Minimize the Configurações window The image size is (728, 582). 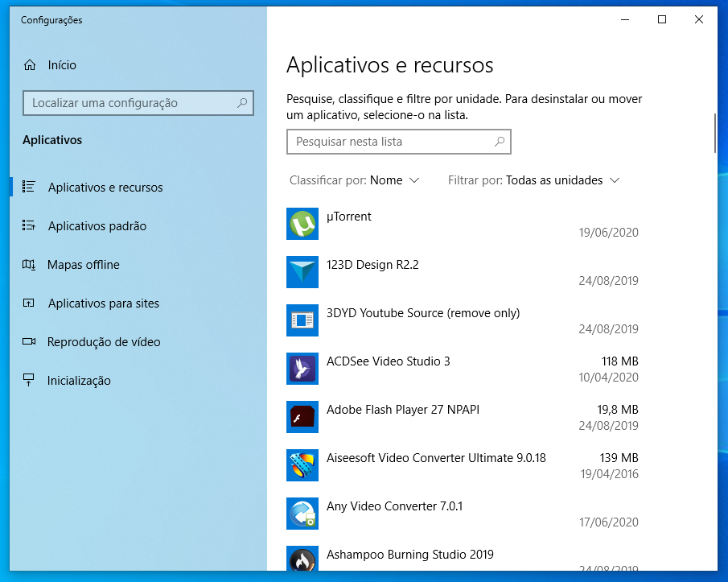625,19
